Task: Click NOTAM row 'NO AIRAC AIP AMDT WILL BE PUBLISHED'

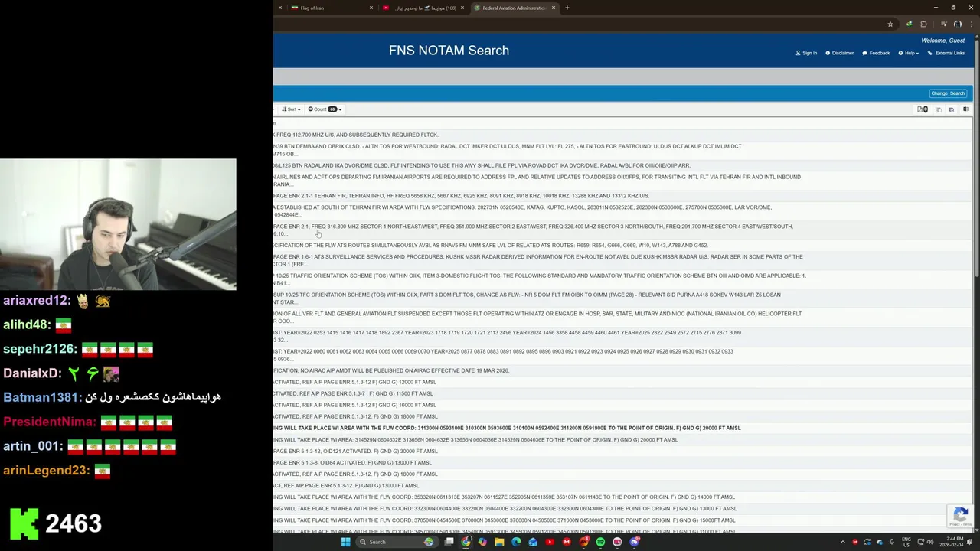Action: [622, 370]
